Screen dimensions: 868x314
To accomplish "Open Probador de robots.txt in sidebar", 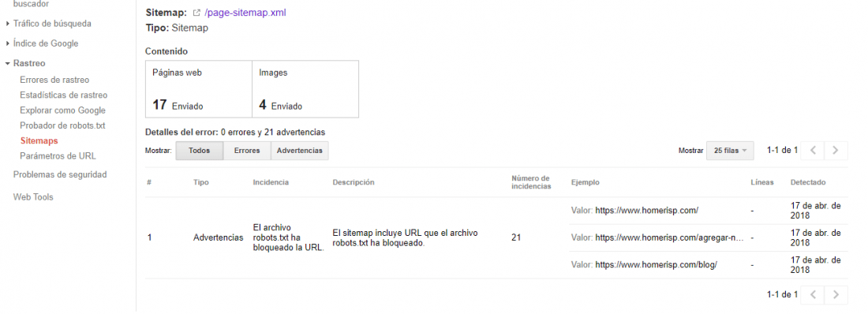I will point(62,125).
